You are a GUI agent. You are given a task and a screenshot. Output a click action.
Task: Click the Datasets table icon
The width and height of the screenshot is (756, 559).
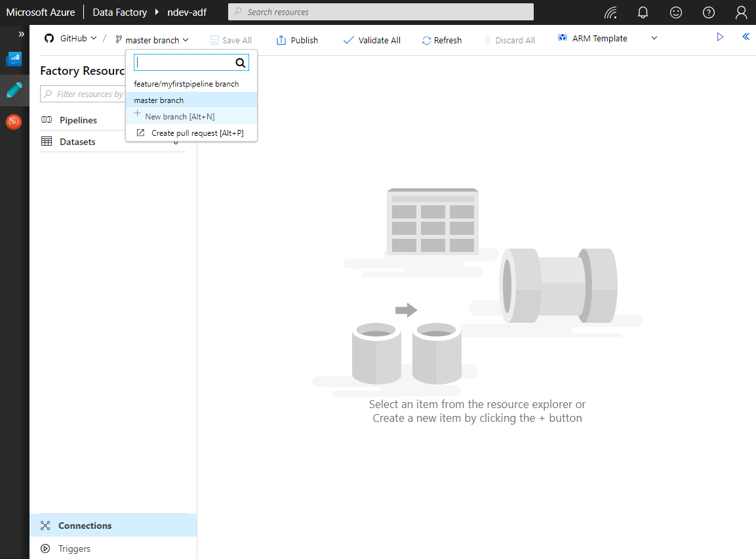pyautogui.click(x=47, y=141)
